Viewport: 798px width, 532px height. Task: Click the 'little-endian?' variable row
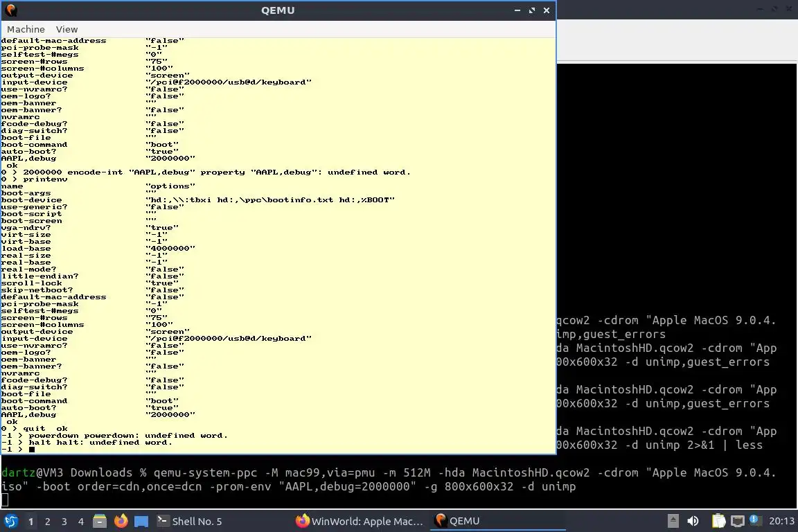[x=93, y=276]
